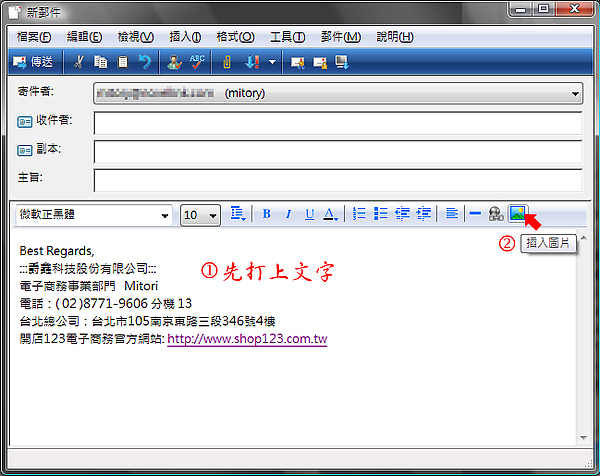Open the 檢視(V) menu
The width and height of the screenshot is (600, 476).
[135, 37]
